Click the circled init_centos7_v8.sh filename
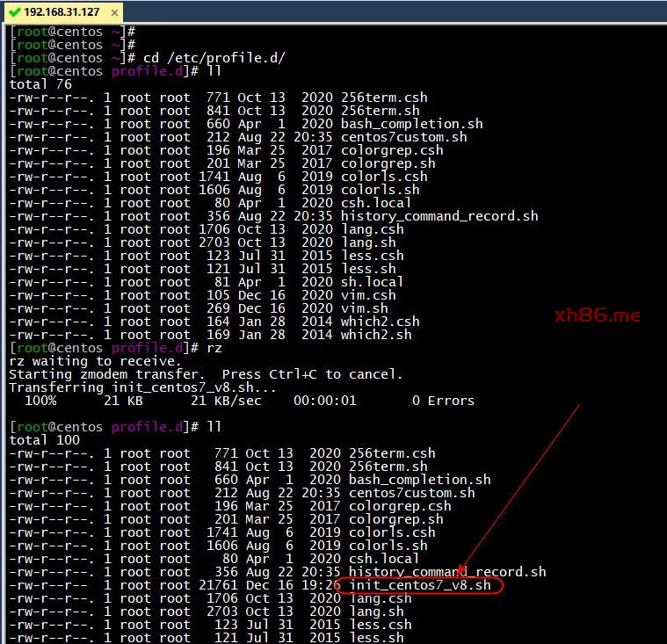The height and width of the screenshot is (644, 667). tap(420, 585)
